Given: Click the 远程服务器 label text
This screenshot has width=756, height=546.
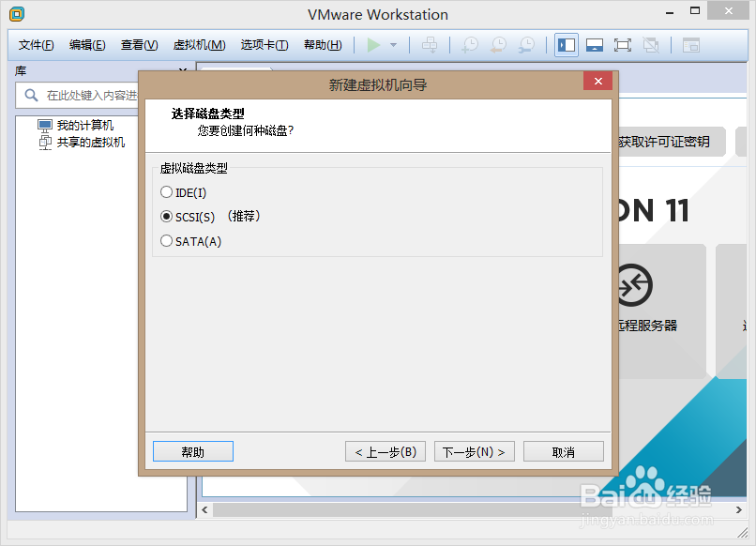Looking at the screenshot, I should [x=647, y=326].
